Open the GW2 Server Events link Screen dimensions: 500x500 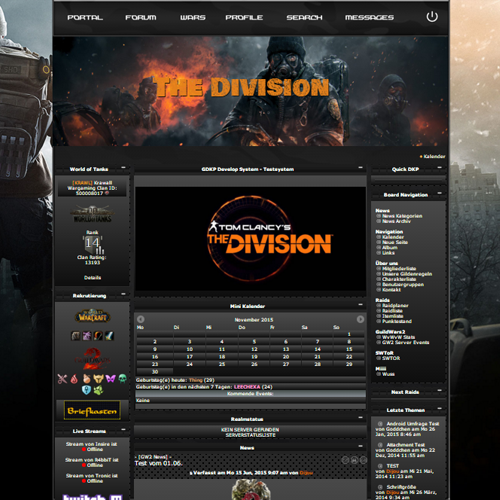coord(406,342)
